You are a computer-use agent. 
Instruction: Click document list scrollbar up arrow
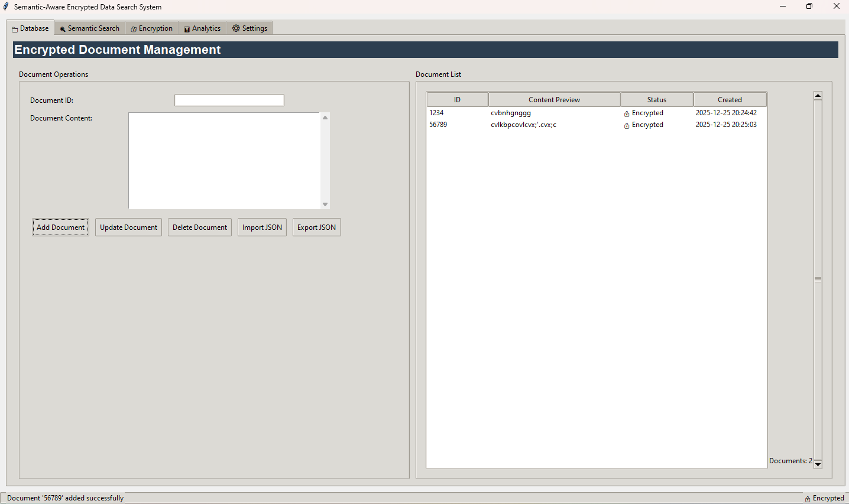(x=818, y=96)
